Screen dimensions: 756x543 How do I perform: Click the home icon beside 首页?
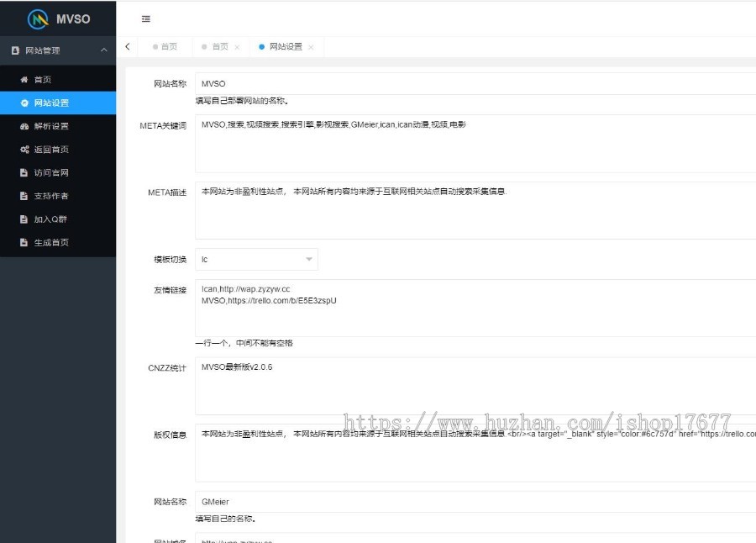(24, 80)
